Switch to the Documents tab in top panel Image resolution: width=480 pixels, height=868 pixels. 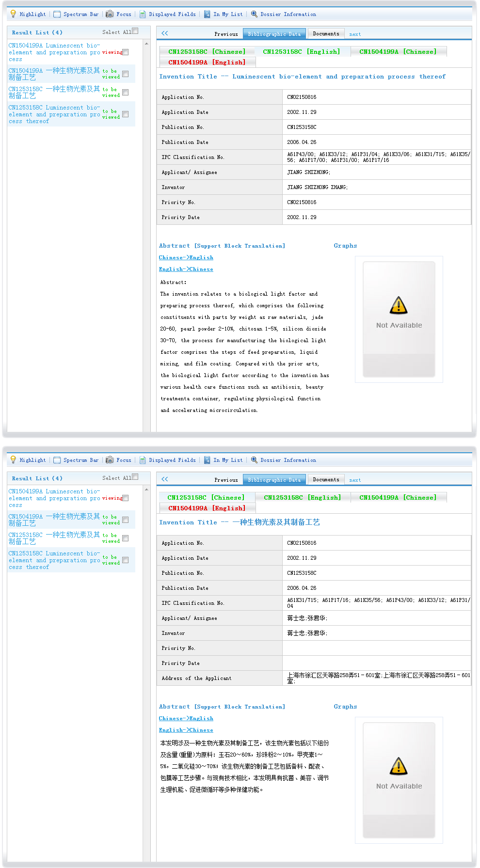[x=326, y=34]
